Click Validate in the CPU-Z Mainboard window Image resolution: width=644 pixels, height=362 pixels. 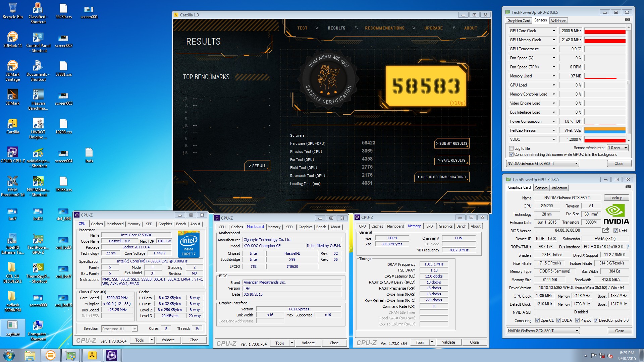pyautogui.click(x=308, y=343)
